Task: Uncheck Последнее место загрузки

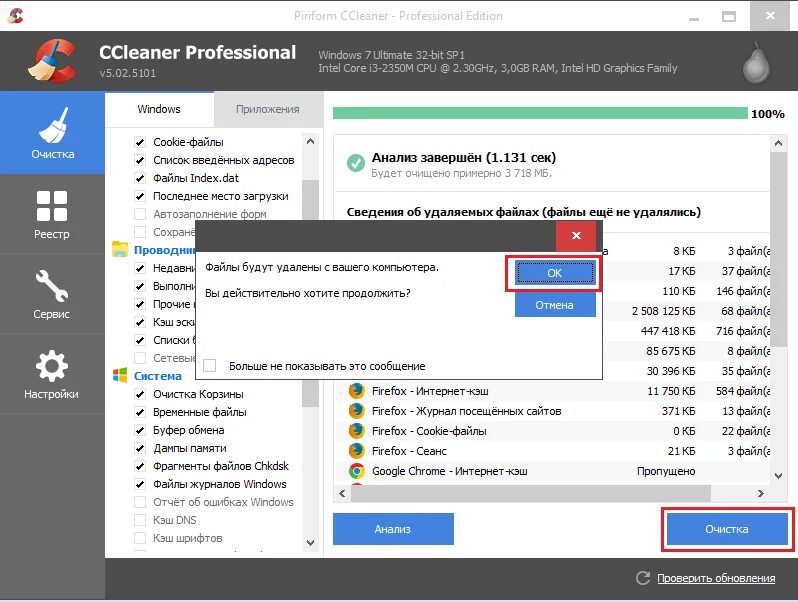Action: 140,196
